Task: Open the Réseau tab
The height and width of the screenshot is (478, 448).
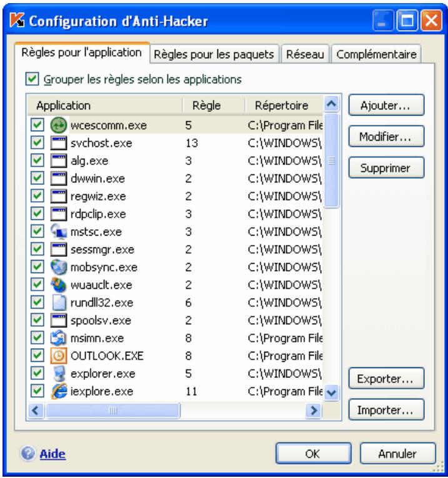Action: [305, 54]
